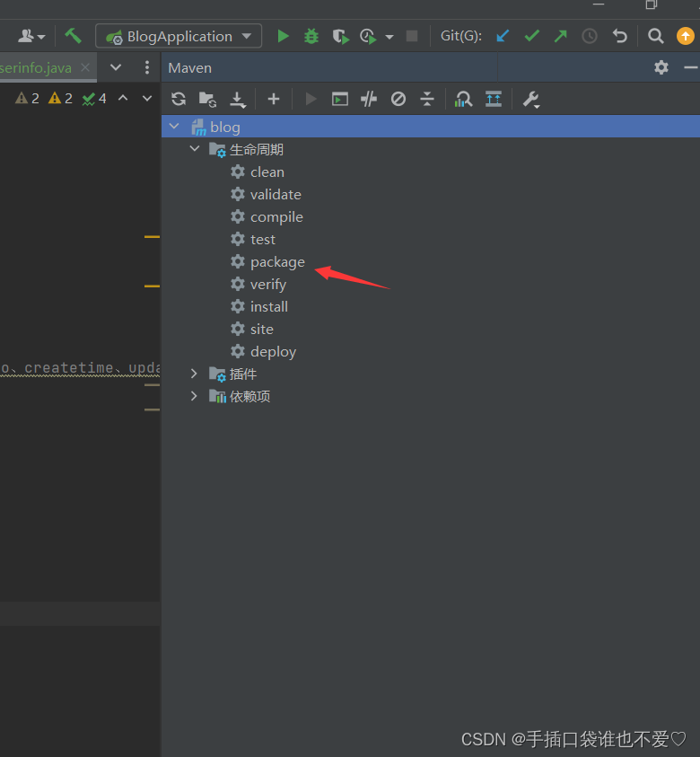
Task: Open the editor tabs more options menu
Action: tap(147, 67)
